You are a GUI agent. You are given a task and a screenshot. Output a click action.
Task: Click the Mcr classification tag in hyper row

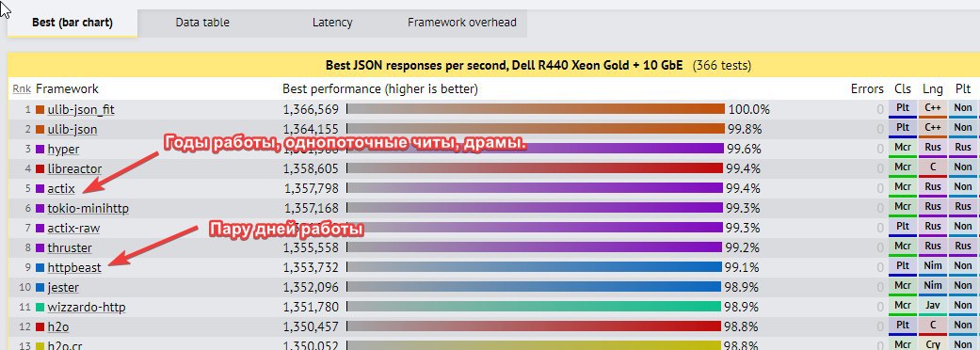point(903,148)
